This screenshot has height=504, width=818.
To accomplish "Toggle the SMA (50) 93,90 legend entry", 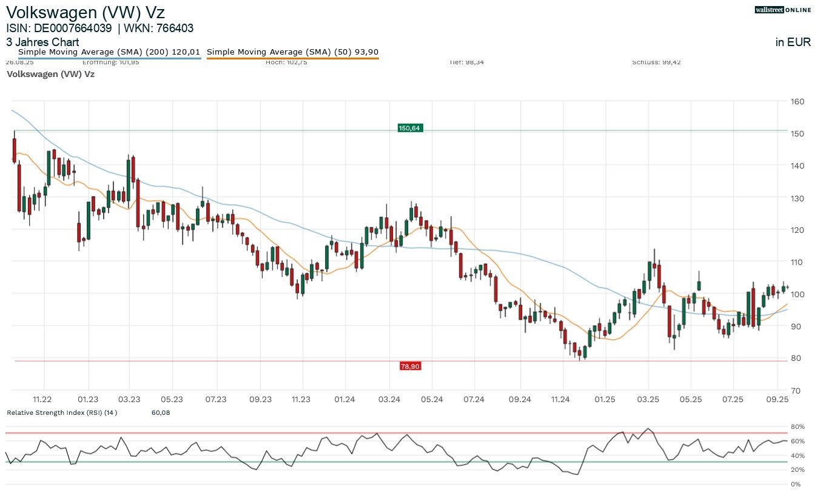I will click(293, 52).
